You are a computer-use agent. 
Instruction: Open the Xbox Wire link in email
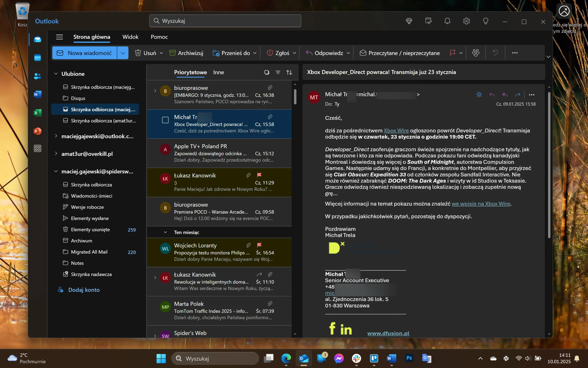coord(396,130)
